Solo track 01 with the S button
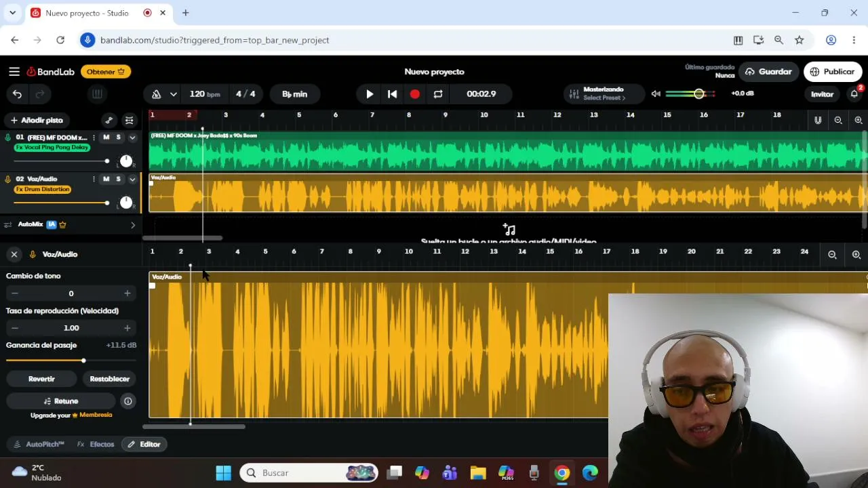 pos(118,138)
